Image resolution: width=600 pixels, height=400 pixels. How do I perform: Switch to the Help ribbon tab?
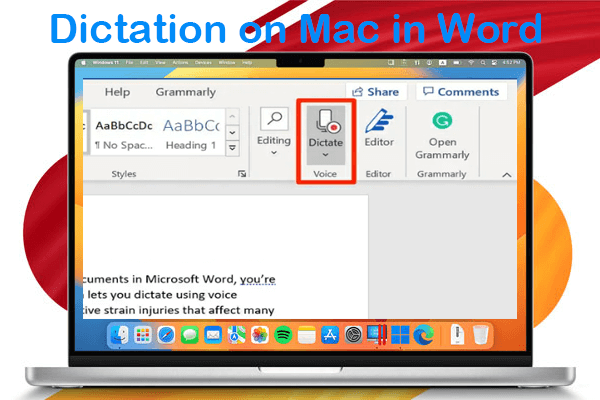pos(117,92)
